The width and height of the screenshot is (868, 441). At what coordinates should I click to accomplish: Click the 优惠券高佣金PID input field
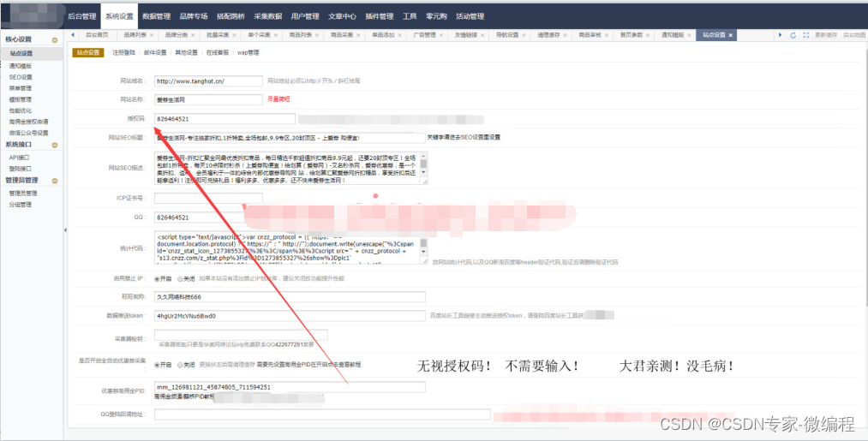coord(290,387)
